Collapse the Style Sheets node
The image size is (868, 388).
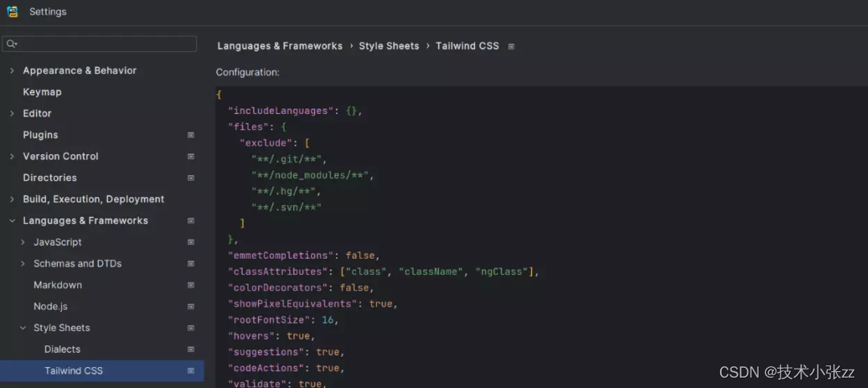point(23,329)
